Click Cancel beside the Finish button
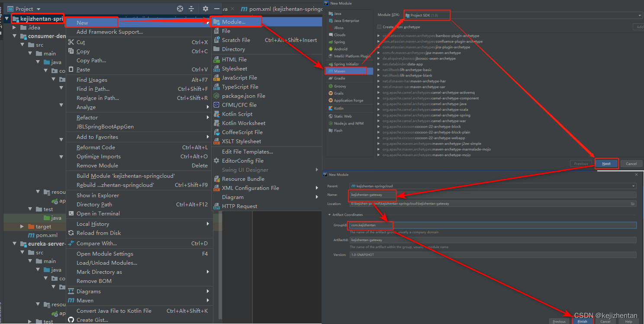 [605, 321]
